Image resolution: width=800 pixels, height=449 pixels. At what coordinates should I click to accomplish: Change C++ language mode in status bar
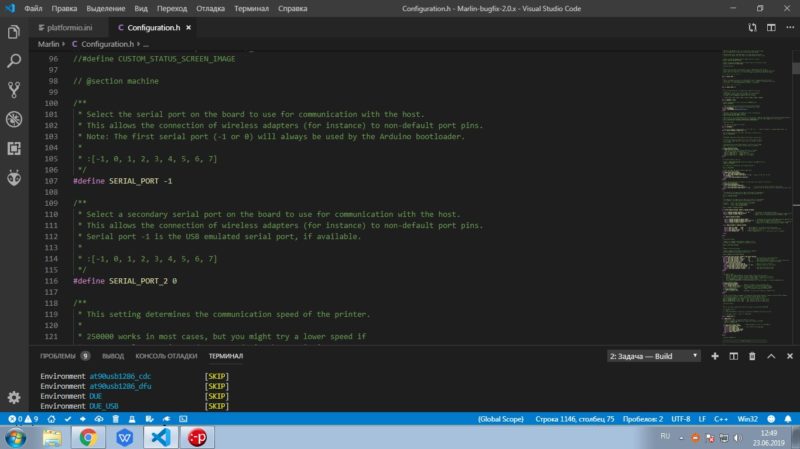click(x=721, y=419)
